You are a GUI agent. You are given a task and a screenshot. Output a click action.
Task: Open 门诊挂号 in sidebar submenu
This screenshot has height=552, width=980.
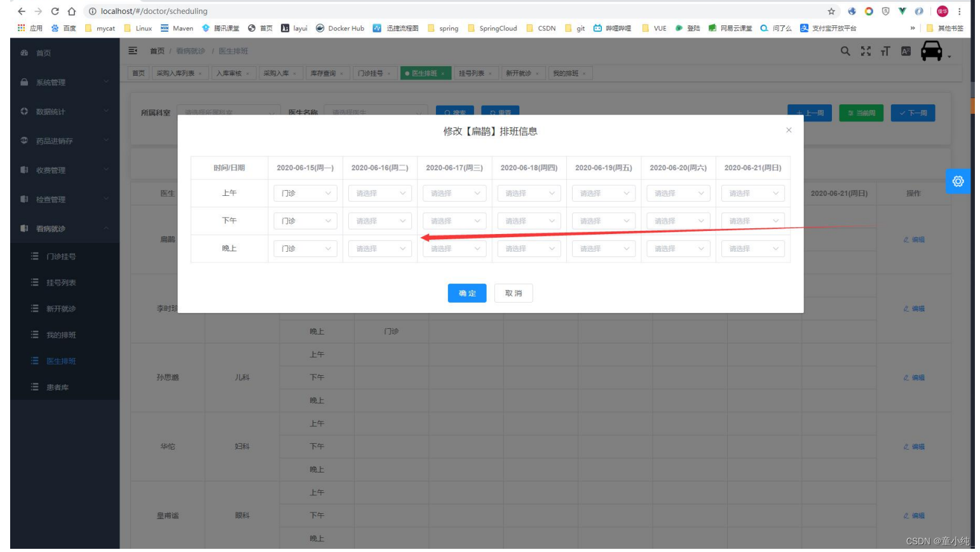(65, 256)
